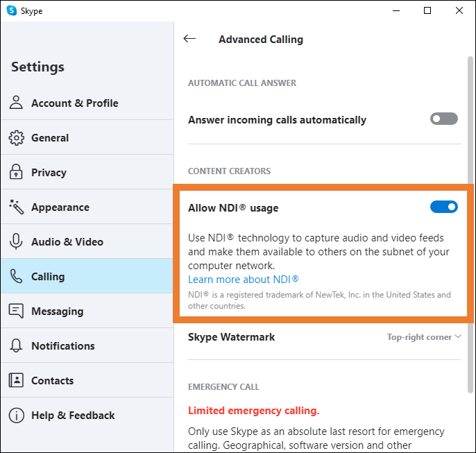Enable answer incoming calls automatically toggle
This screenshot has width=476, height=453.
444,119
